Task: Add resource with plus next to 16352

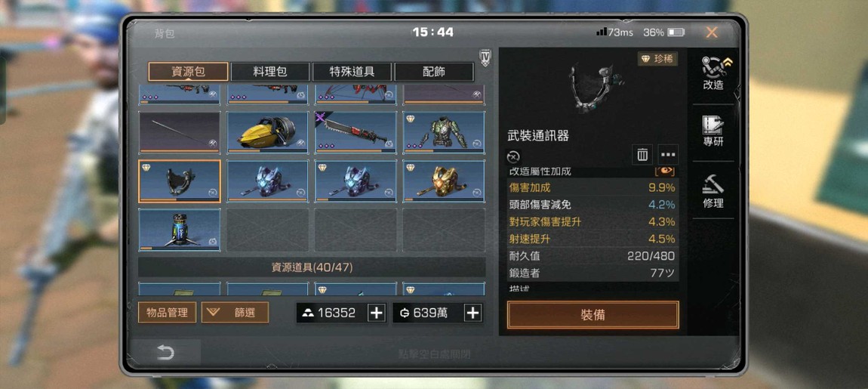Action: coord(376,313)
